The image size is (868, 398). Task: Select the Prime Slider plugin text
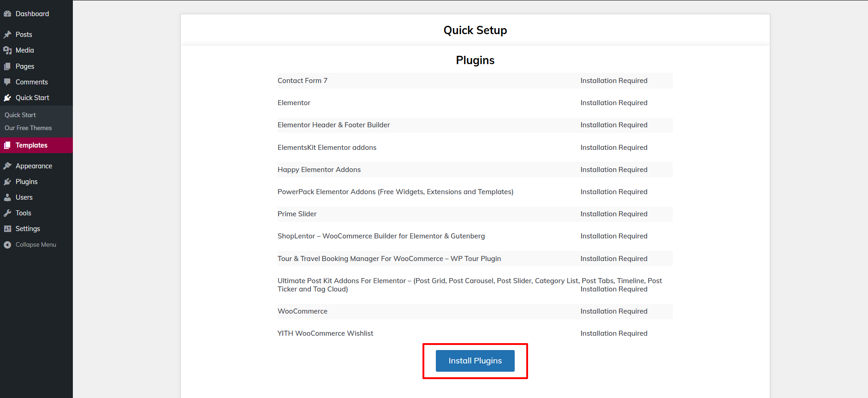click(297, 214)
